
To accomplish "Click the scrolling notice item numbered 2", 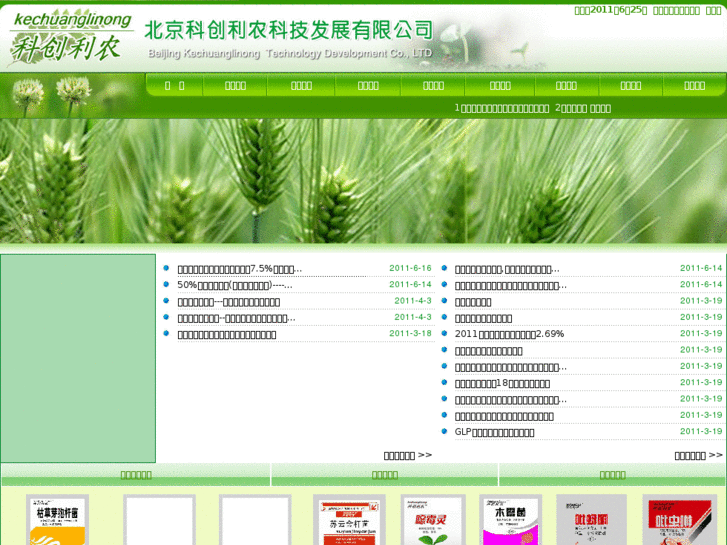I will 583,109.
